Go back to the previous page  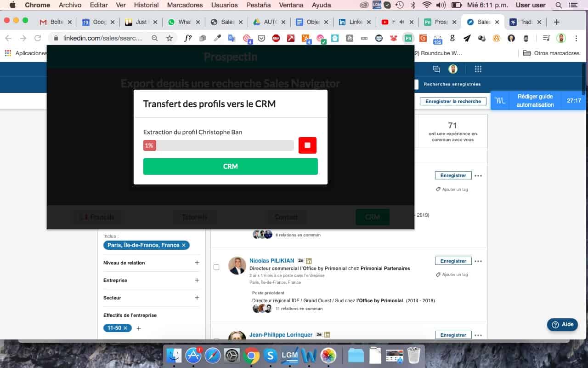tap(9, 38)
